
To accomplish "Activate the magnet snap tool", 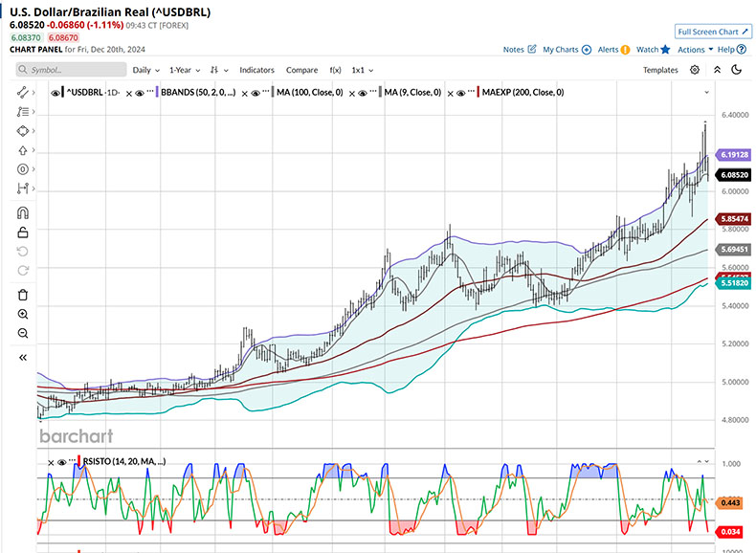I will (23, 213).
